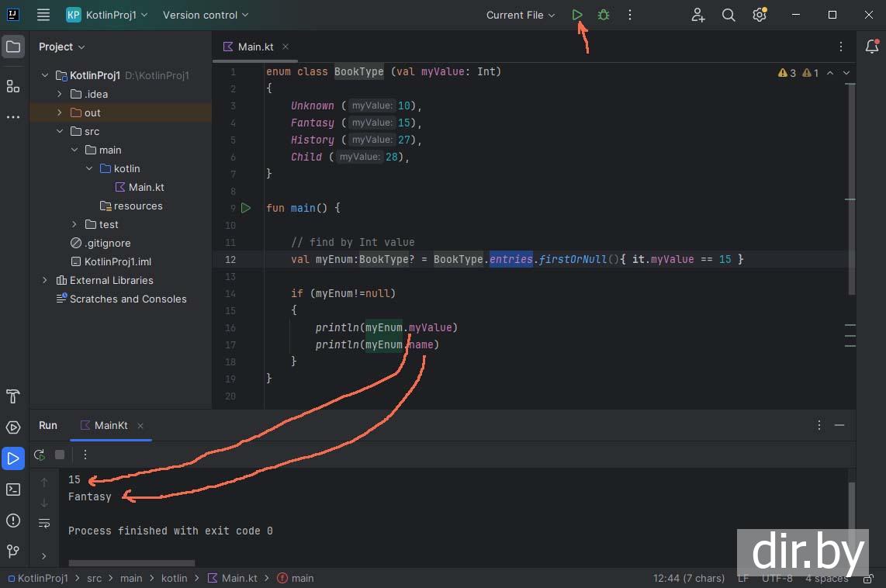The width and height of the screenshot is (886, 588).
Task: Click the run gutter icon beside fun main
Action: tap(246, 208)
